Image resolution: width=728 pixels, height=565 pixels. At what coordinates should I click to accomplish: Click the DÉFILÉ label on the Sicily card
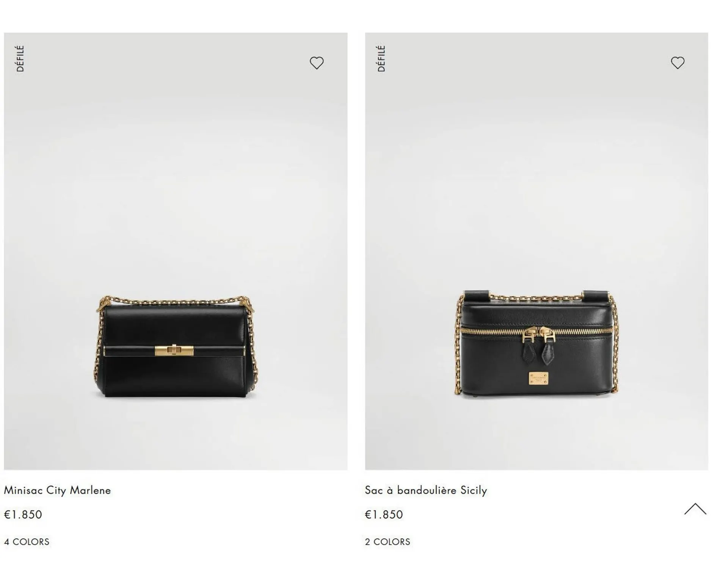(x=381, y=59)
